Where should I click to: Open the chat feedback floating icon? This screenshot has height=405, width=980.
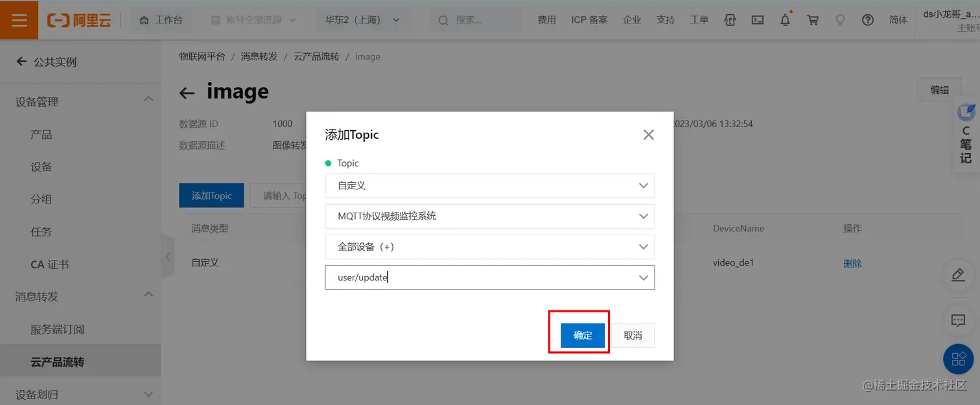(x=958, y=320)
